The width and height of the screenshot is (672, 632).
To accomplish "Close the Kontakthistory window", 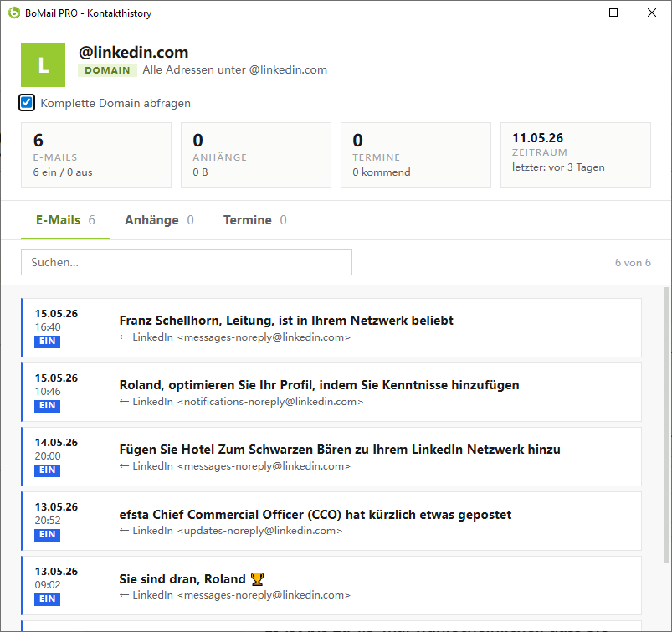I will pyautogui.click(x=651, y=13).
